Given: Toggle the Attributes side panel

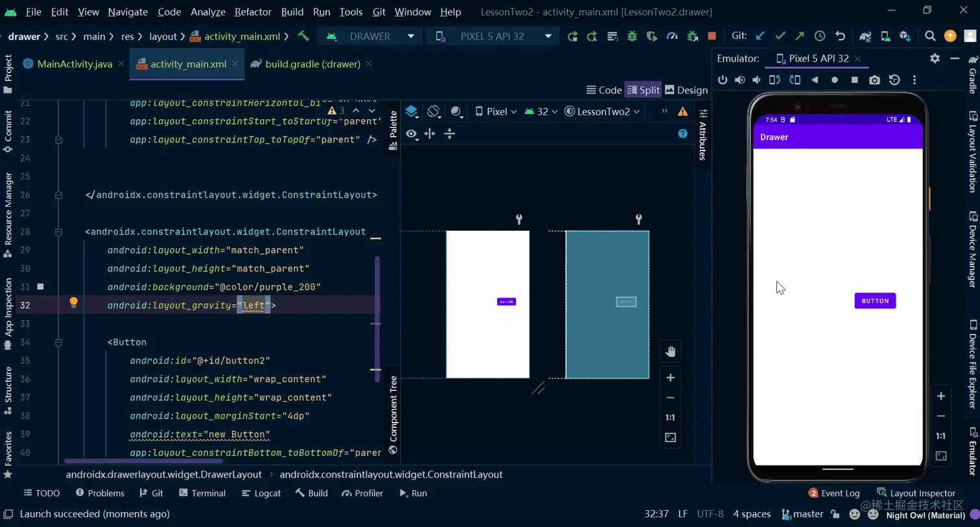Looking at the screenshot, I should 703,135.
